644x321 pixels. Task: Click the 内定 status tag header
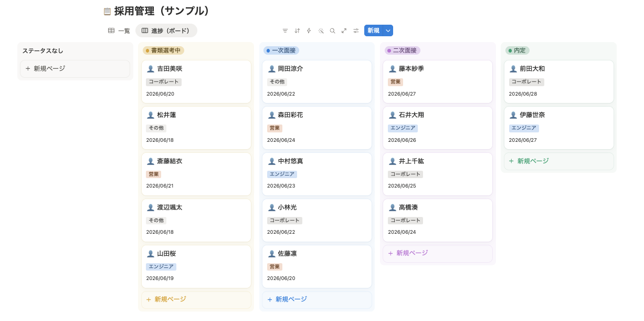[518, 50]
